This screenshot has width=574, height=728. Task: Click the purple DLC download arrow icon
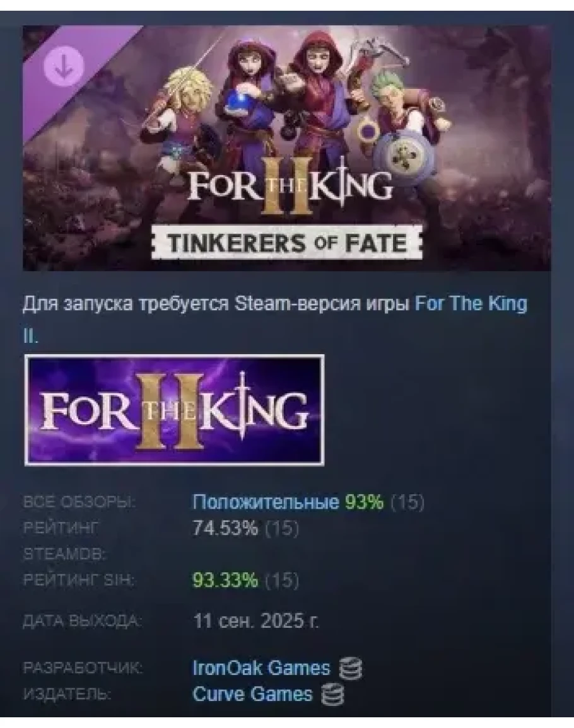pyautogui.click(x=64, y=66)
